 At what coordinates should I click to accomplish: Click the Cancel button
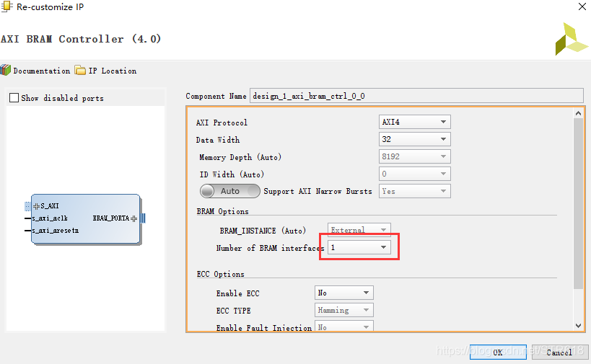(x=560, y=352)
